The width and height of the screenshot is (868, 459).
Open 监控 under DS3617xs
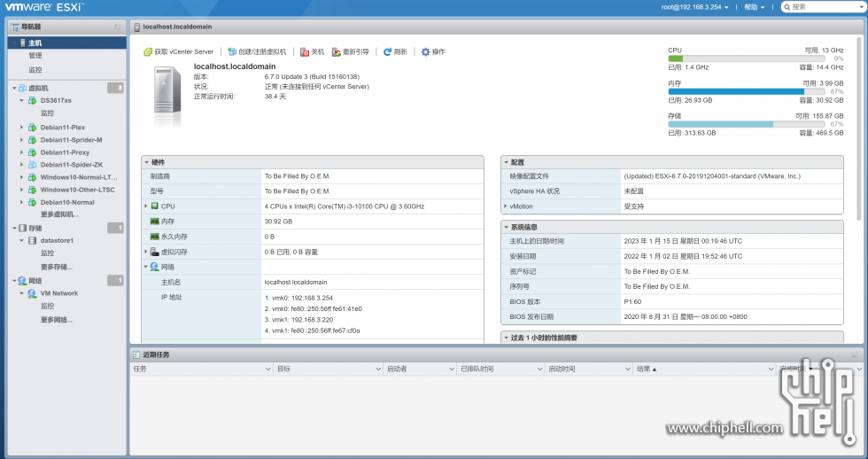click(48, 113)
